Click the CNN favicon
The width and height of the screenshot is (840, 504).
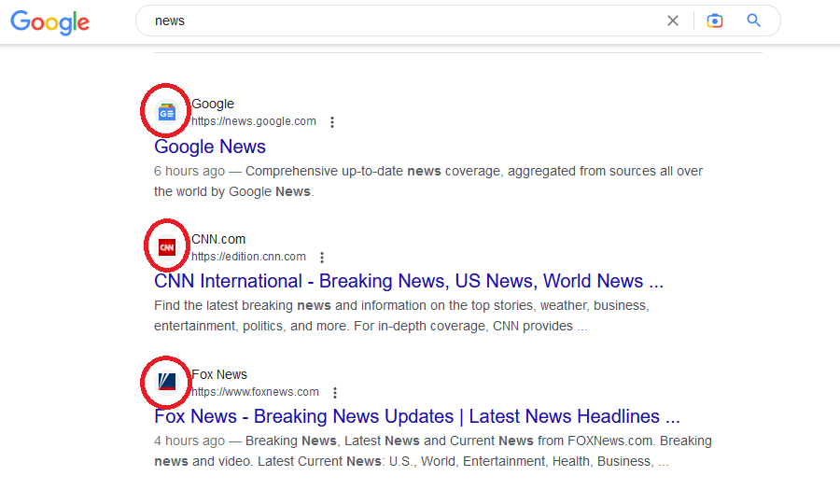167,247
